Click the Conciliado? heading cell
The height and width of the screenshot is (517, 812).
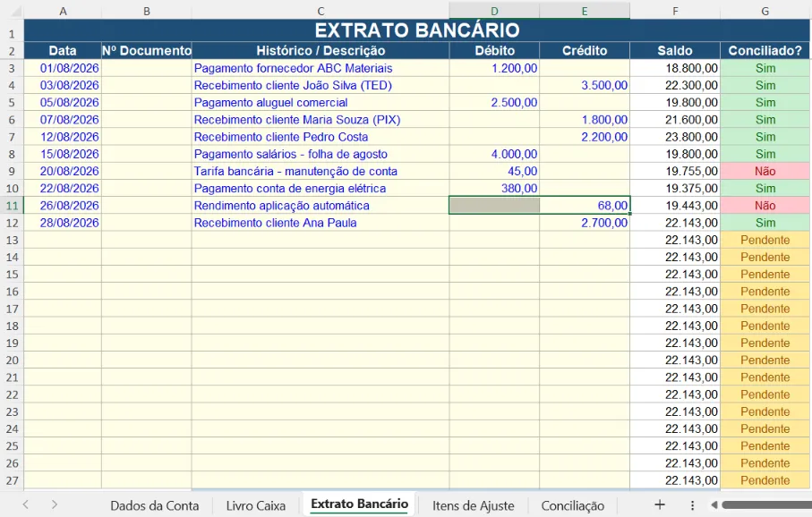pyautogui.click(x=765, y=50)
